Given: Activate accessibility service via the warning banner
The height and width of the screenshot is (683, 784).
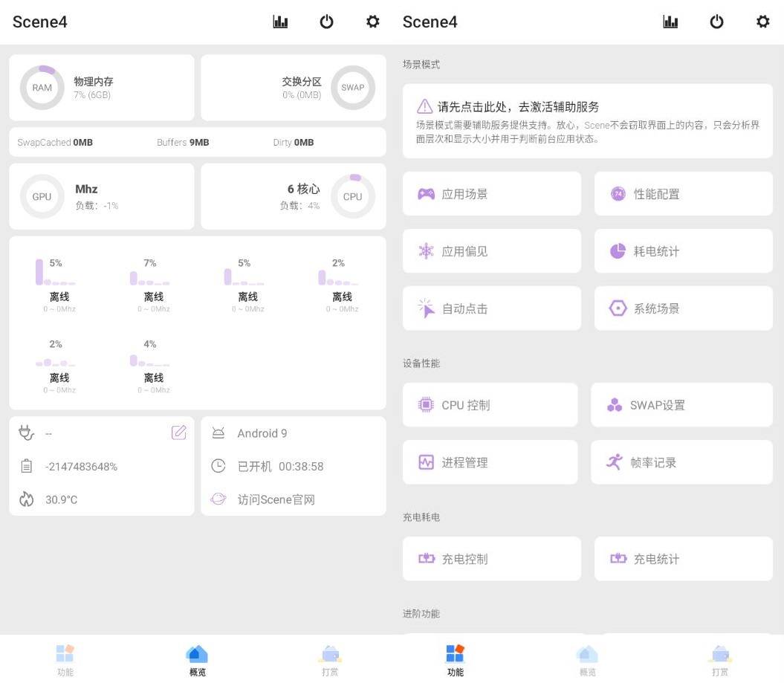Looking at the screenshot, I should (x=586, y=120).
